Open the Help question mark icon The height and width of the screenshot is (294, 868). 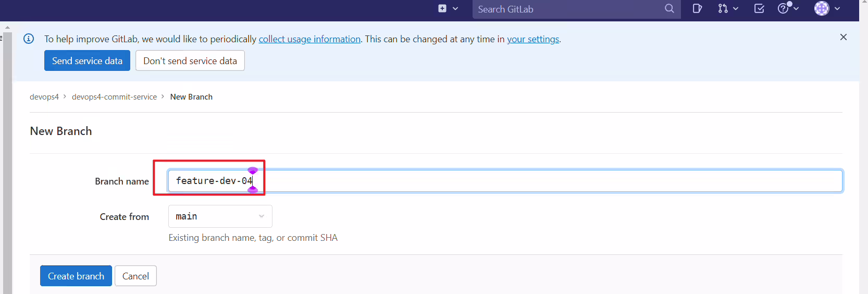783,8
